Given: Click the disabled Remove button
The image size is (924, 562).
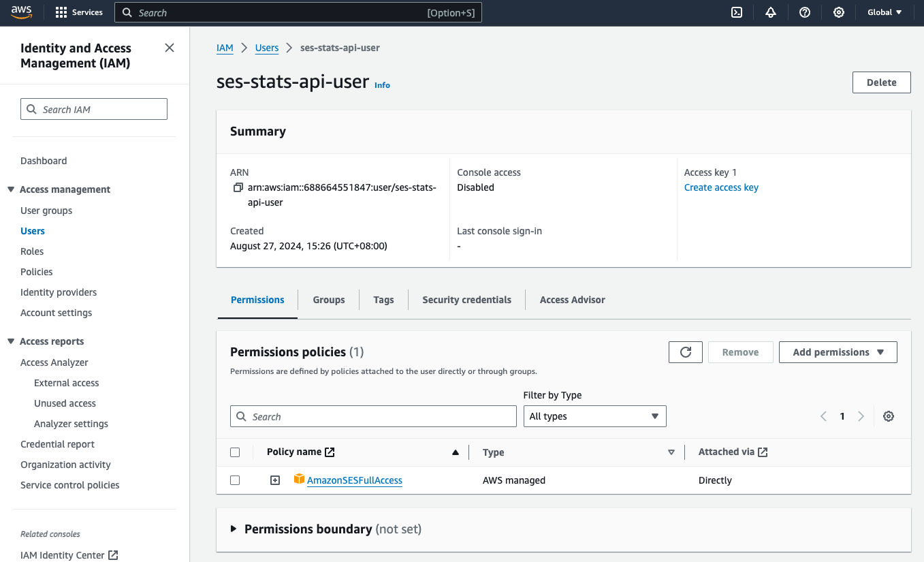Looking at the screenshot, I should pos(740,352).
